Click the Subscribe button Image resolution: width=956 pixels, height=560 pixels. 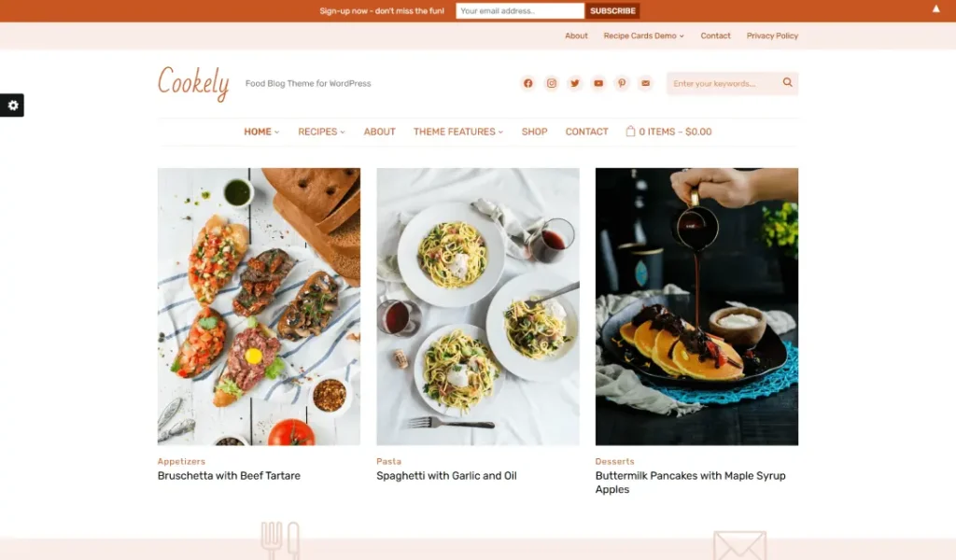tap(612, 11)
